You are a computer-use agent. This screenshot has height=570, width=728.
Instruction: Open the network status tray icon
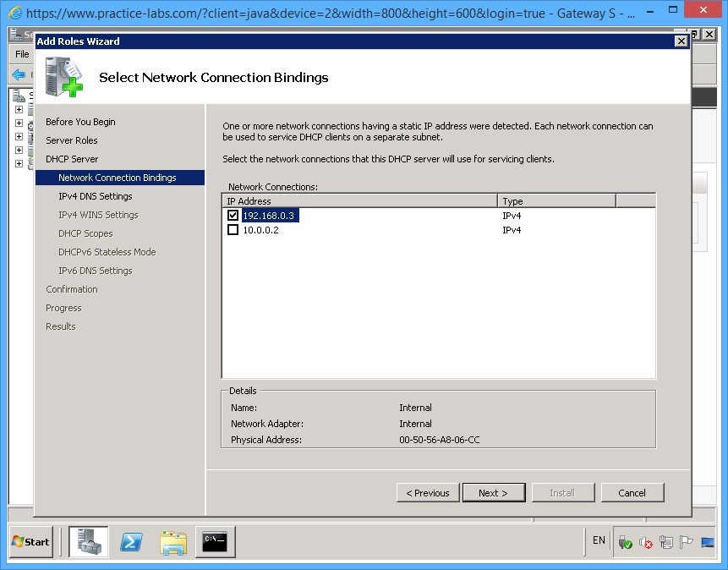(665, 541)
